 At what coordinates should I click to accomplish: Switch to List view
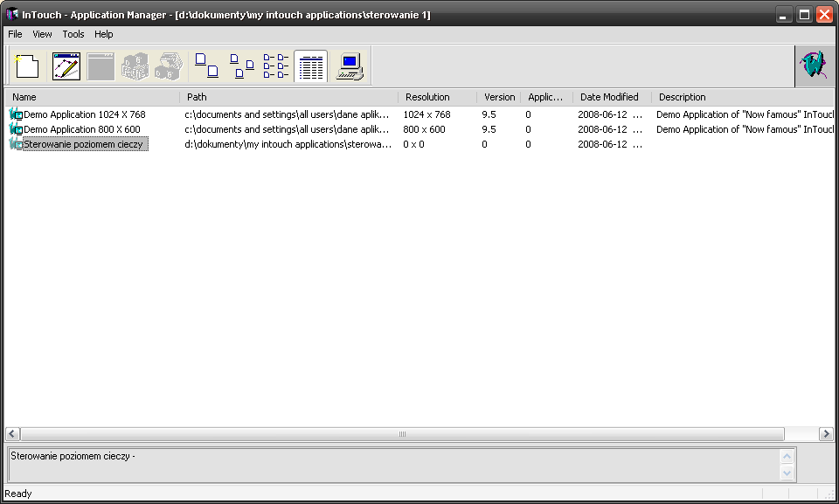[276, 66]
